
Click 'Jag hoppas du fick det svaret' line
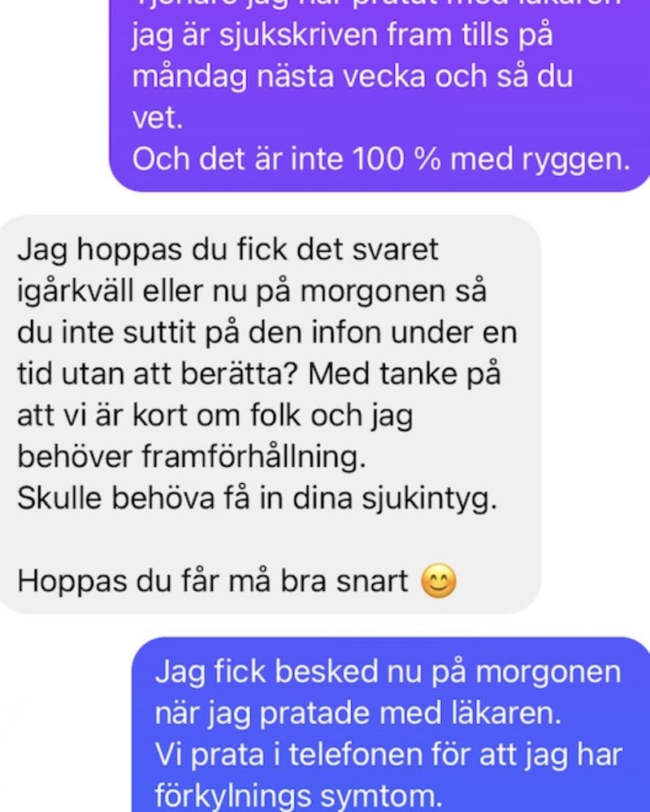click(228, 251)
